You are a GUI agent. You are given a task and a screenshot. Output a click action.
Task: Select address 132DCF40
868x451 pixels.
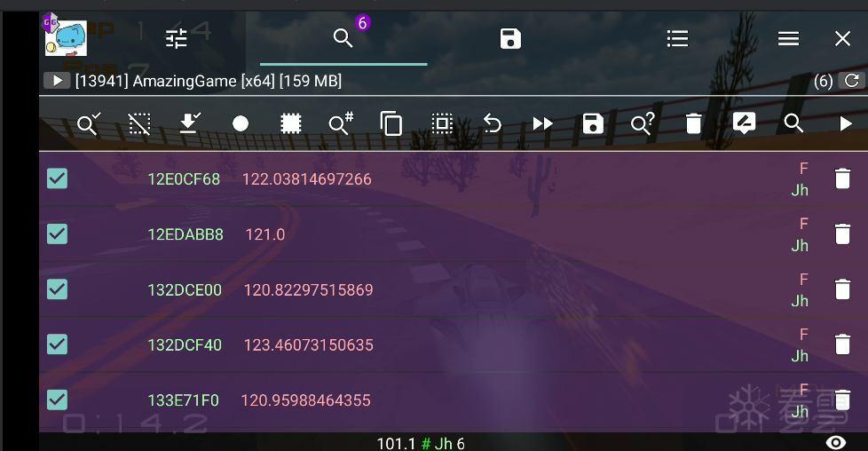pos(185,345)
